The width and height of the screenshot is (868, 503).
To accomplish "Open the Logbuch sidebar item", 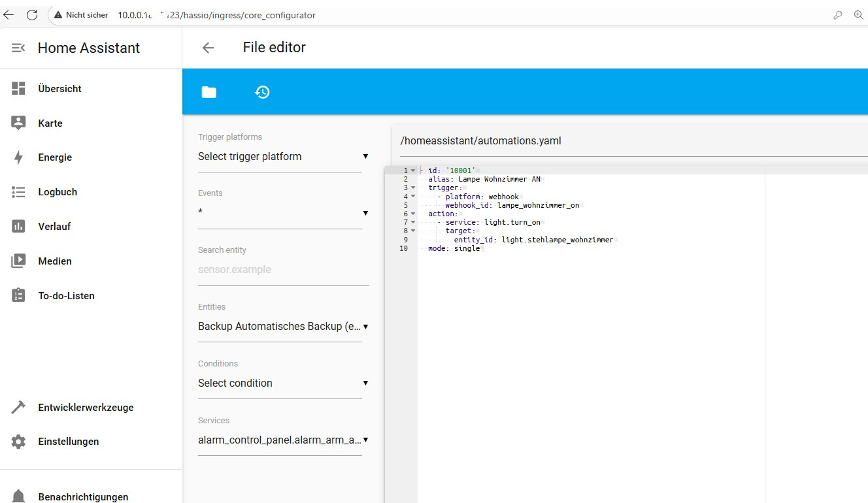I will 58,192.
